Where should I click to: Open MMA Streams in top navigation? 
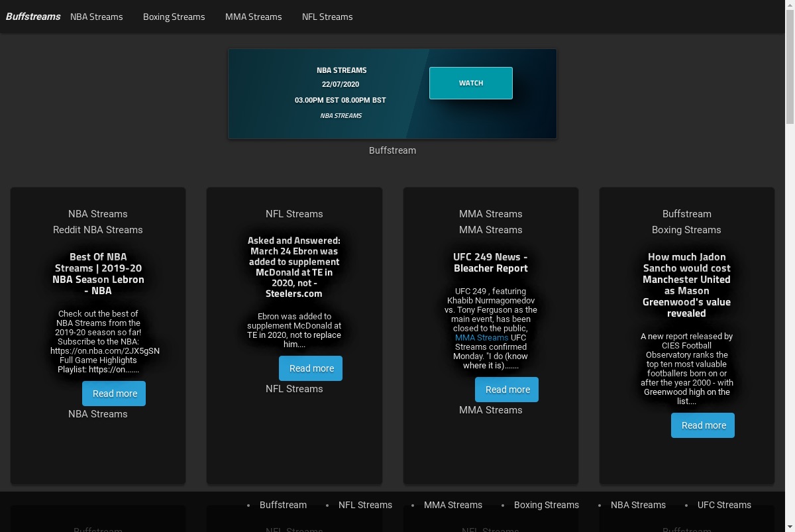[x=254, y=17]
